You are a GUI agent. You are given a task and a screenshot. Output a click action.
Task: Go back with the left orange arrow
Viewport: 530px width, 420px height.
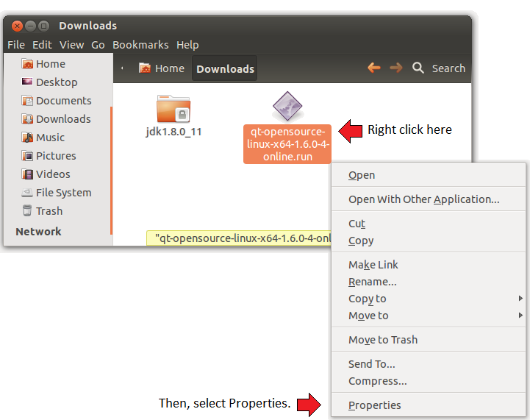coord(374,68)
